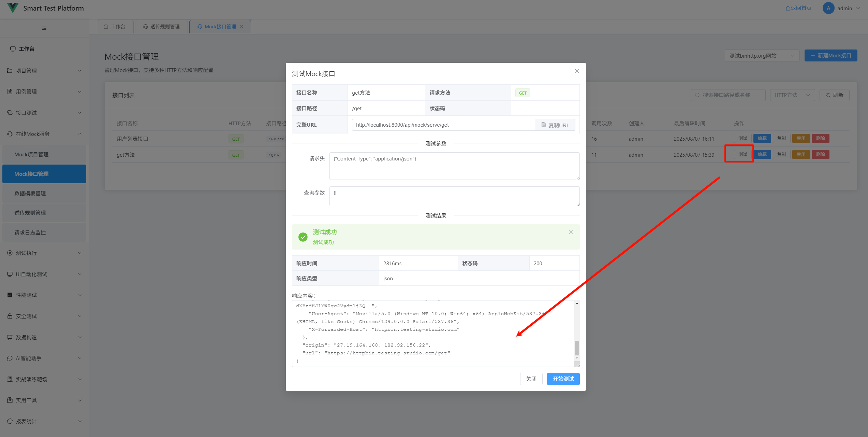This screenshot has height=437, width=868.
Task: Open the 测试binhttp.org网站 project dropdown
Action: pyautogui.click(x=762, y=56)
